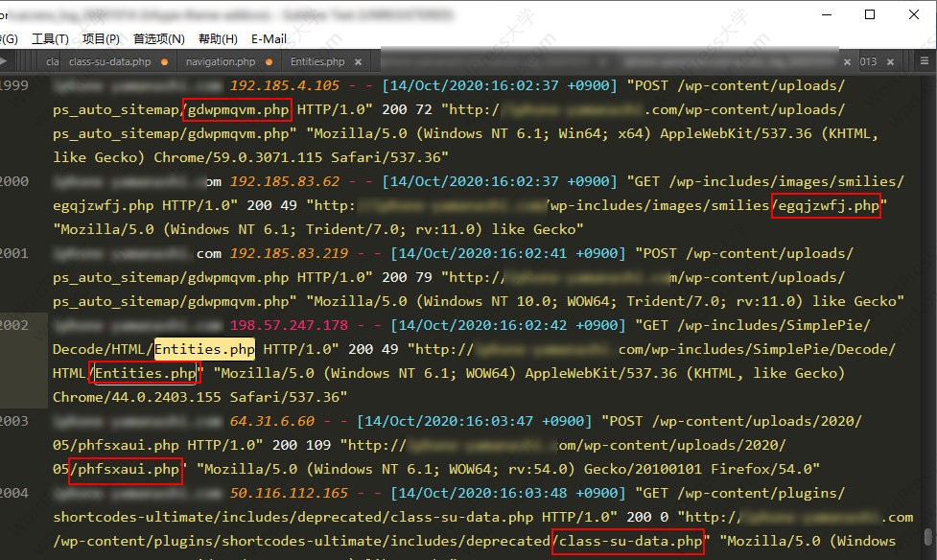Open the 帮助(H) menu
This screenshot has width=937, height=560.
218,38
